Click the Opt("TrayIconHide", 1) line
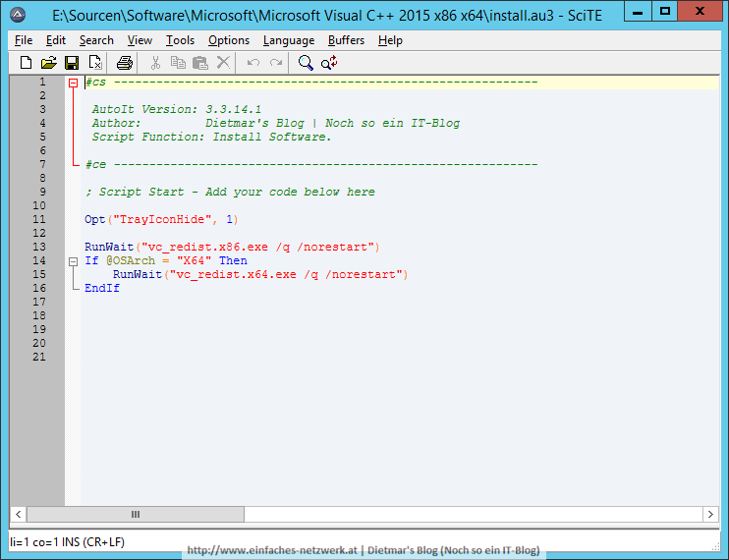The height and width of the screenshot is (560, 729). 161,219
